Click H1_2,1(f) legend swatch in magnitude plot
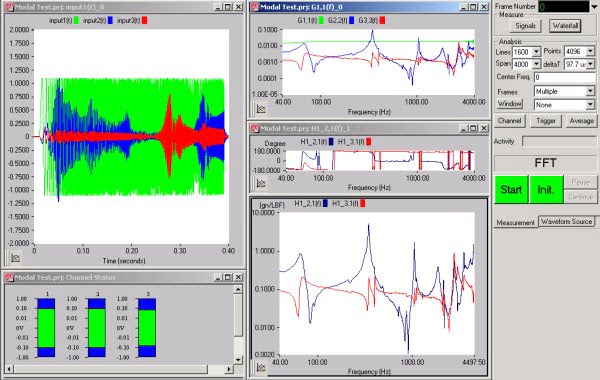Screen dimensions: 600x380 (x=325, y=204)
